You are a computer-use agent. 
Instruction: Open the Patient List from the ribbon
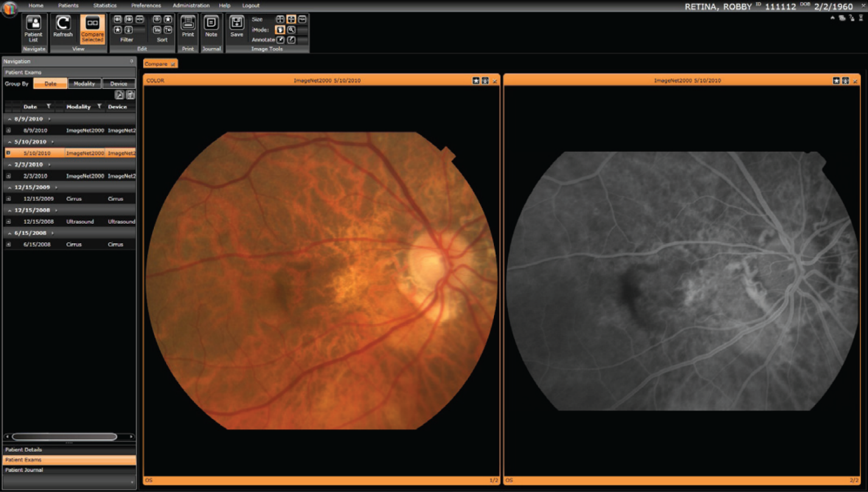[x=33, y=29]
